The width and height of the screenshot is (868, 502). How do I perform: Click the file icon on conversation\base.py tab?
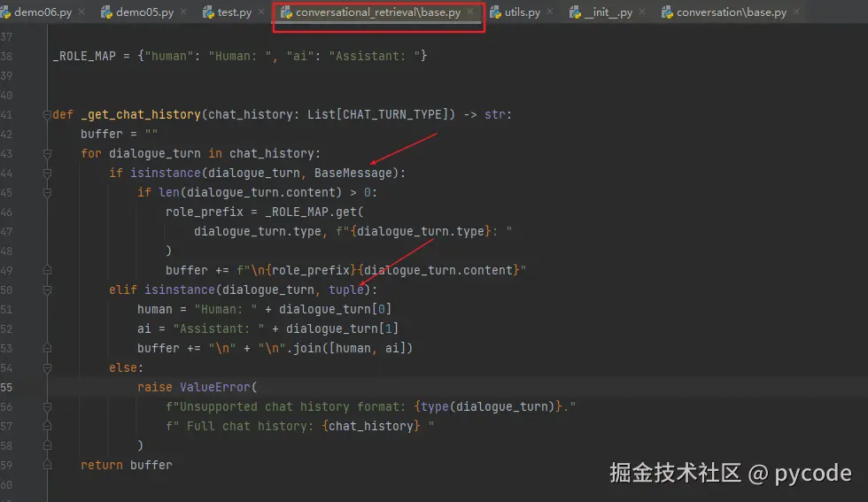pos(667,12)
